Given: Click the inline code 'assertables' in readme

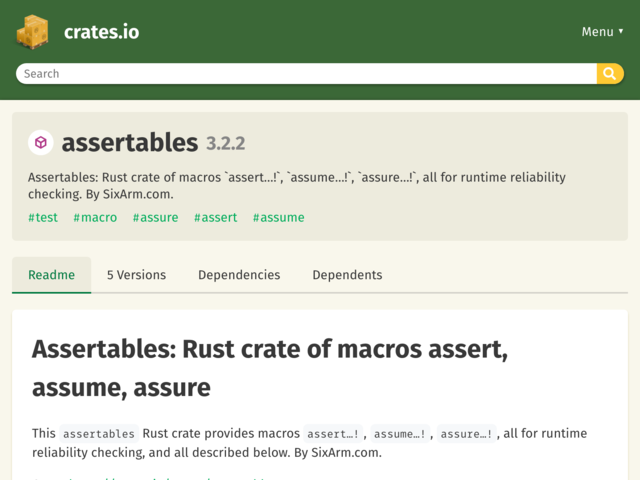Looking at the screenshot, I should (99, 433).
